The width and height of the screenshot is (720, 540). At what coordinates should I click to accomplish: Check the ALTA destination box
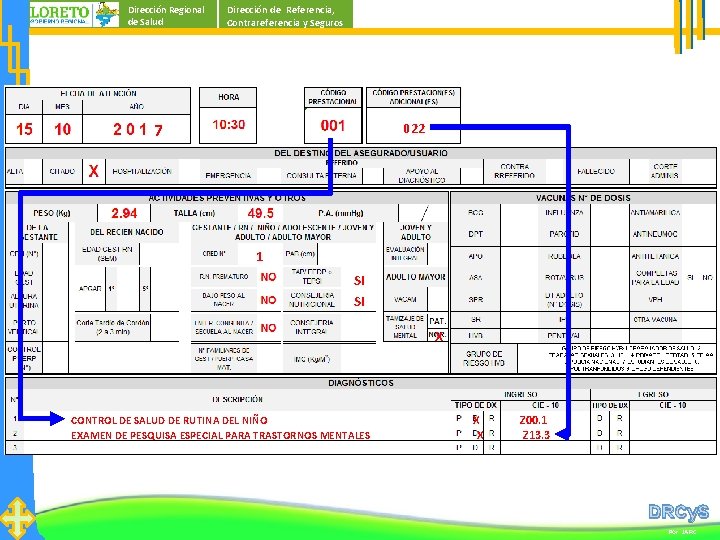tap(33, 171)
